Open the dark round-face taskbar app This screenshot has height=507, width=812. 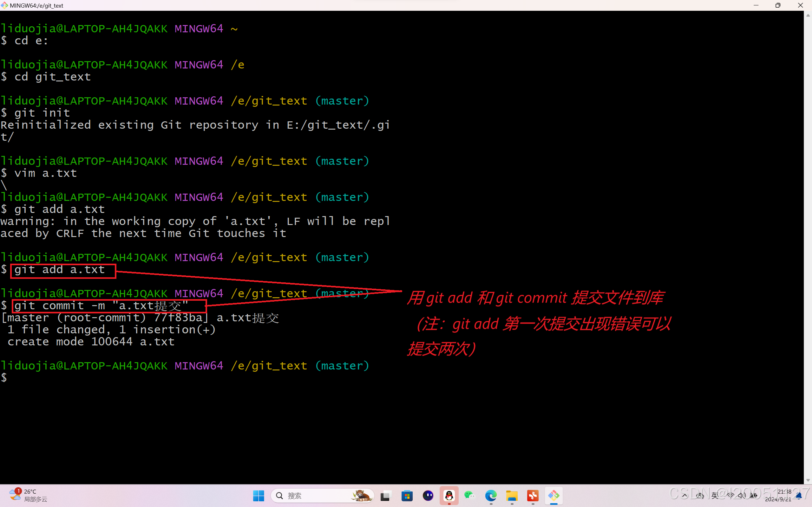[x=428, y=496]
